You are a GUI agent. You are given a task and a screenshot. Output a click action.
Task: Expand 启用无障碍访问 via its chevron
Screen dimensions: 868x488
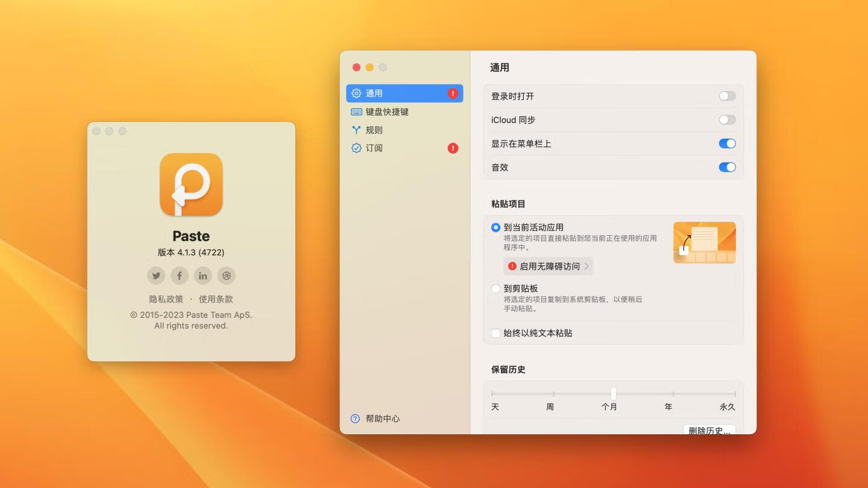click(x=588, y=265)
